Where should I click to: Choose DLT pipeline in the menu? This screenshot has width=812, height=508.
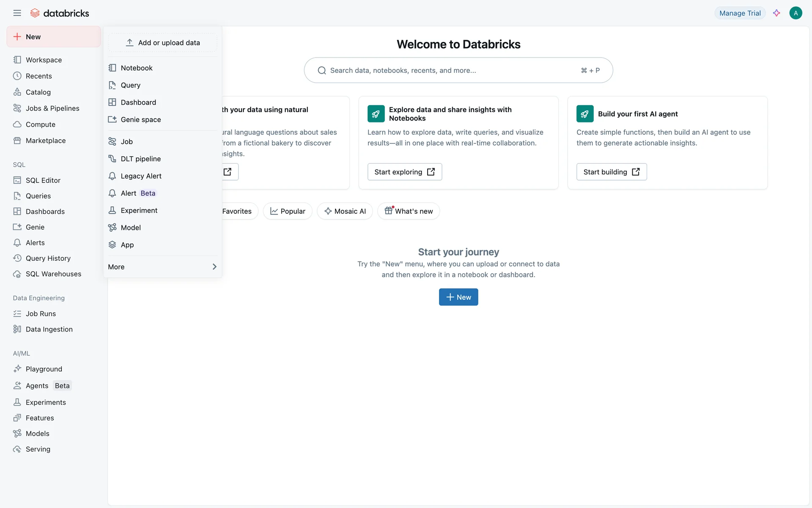140,159
